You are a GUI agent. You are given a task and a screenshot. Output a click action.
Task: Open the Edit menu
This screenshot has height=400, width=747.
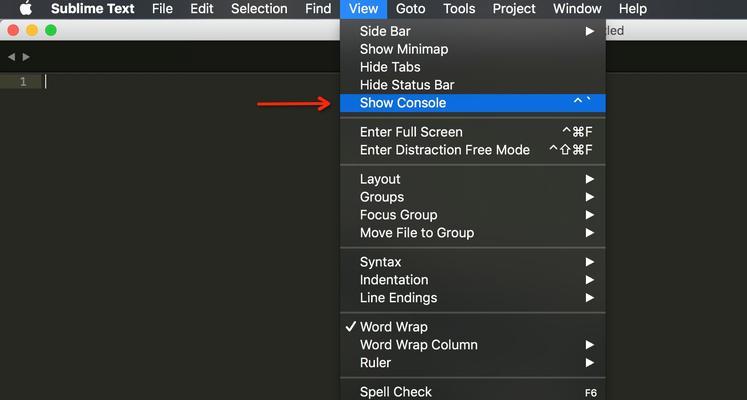[202, 9]
